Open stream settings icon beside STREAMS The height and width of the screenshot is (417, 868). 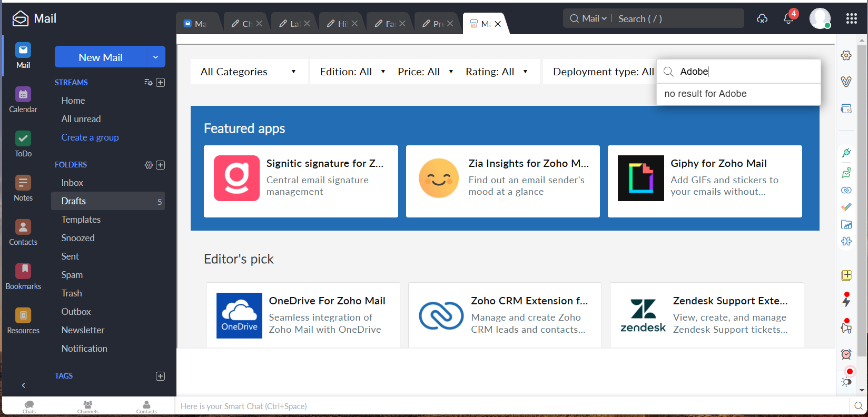pos(149,83)
